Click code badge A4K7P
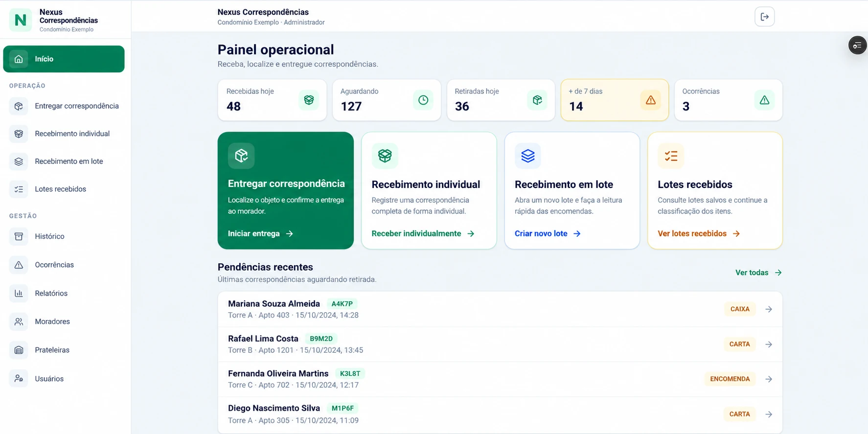Image resolution: width=868 pixels, height=434 pixels. coord(342,304)
